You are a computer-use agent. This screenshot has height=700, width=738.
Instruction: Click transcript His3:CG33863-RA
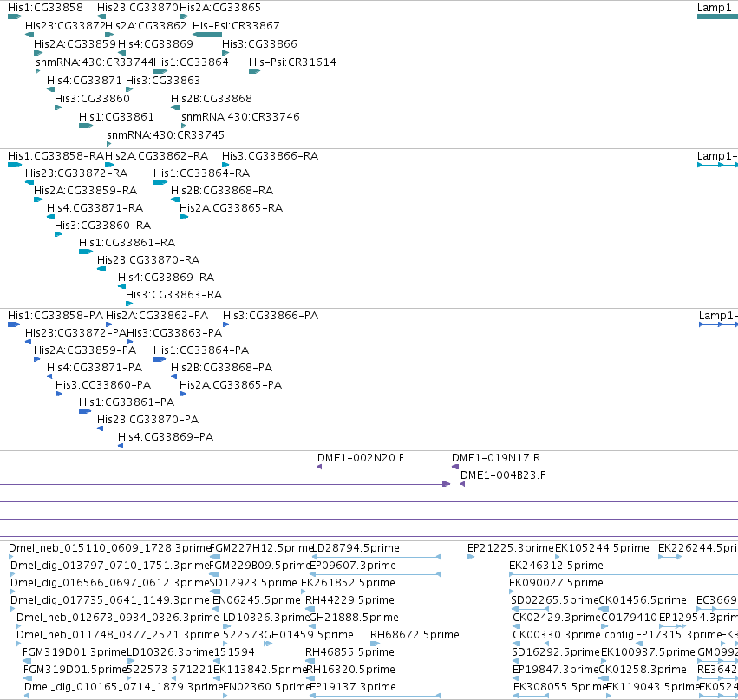point(173,295)
